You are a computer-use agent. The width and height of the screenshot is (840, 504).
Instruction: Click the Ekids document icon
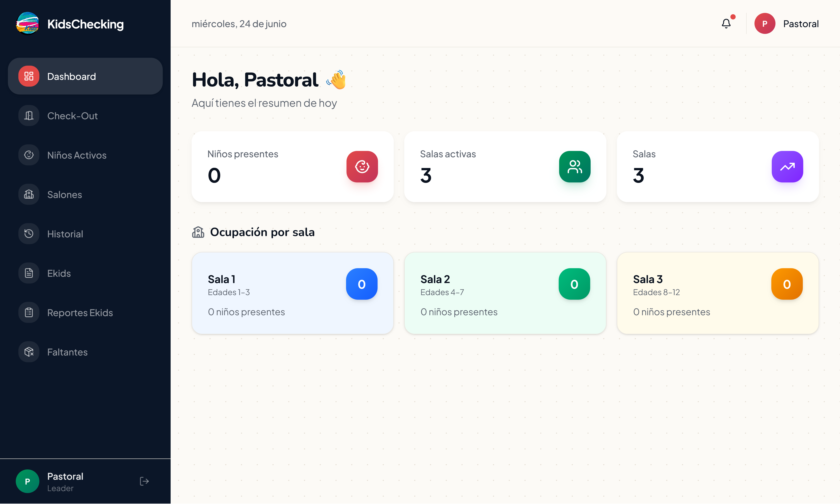pos(29,273)
